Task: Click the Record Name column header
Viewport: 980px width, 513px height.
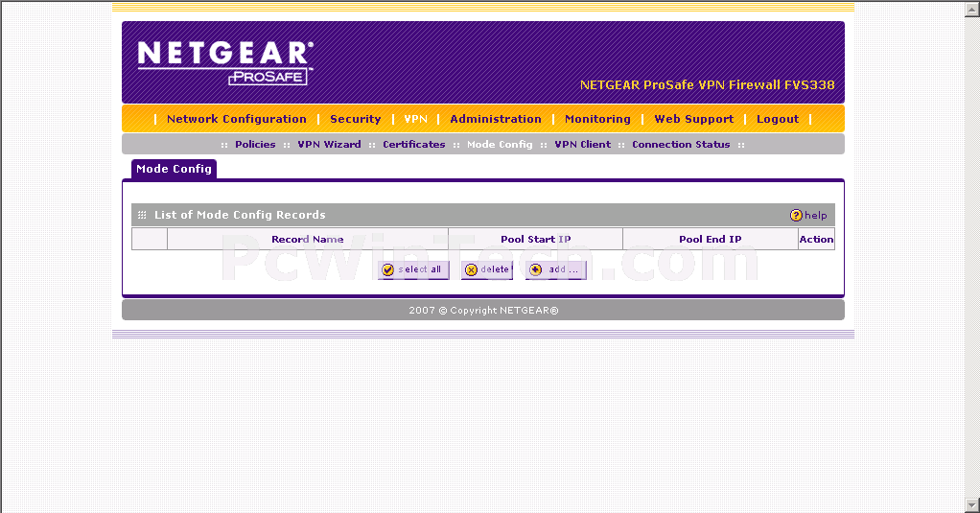Action: 308,240
